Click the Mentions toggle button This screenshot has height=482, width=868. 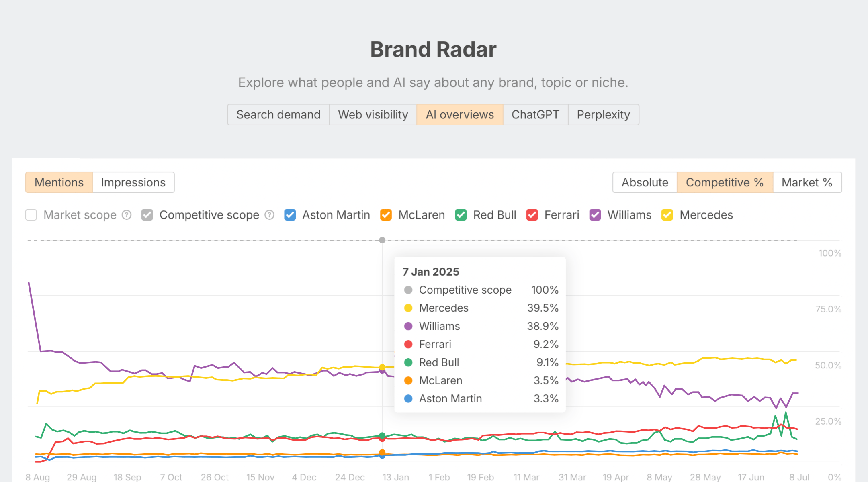click(59, 182)
